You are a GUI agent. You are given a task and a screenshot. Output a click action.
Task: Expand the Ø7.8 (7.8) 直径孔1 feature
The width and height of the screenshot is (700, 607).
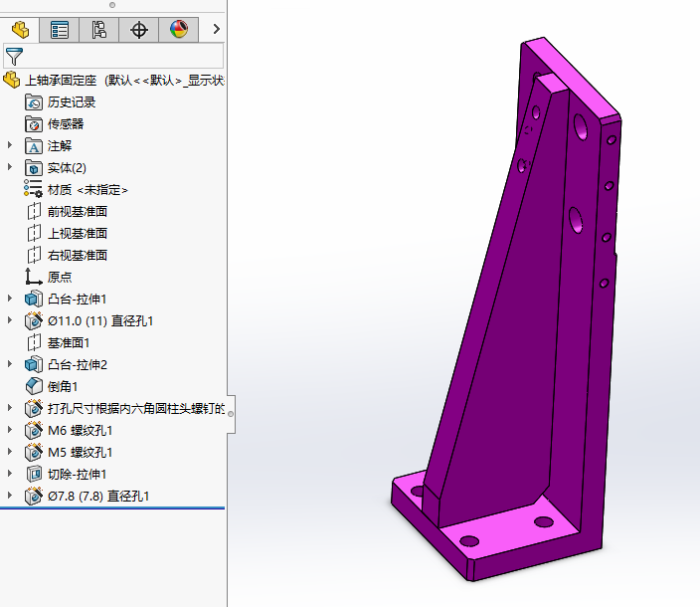click(x=10, y=496)
